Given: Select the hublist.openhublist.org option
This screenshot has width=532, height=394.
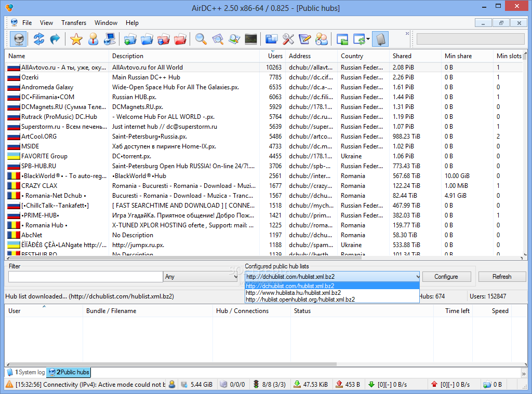Looking at the screenshot, I should click(x=332, y=300).
